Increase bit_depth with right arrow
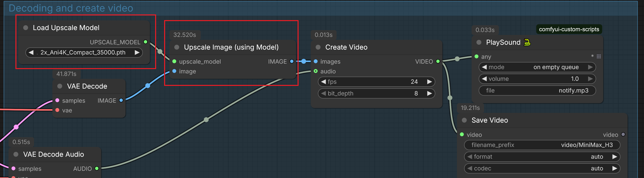The width and height of the screenshot is (644, 178). click(429, 93)
